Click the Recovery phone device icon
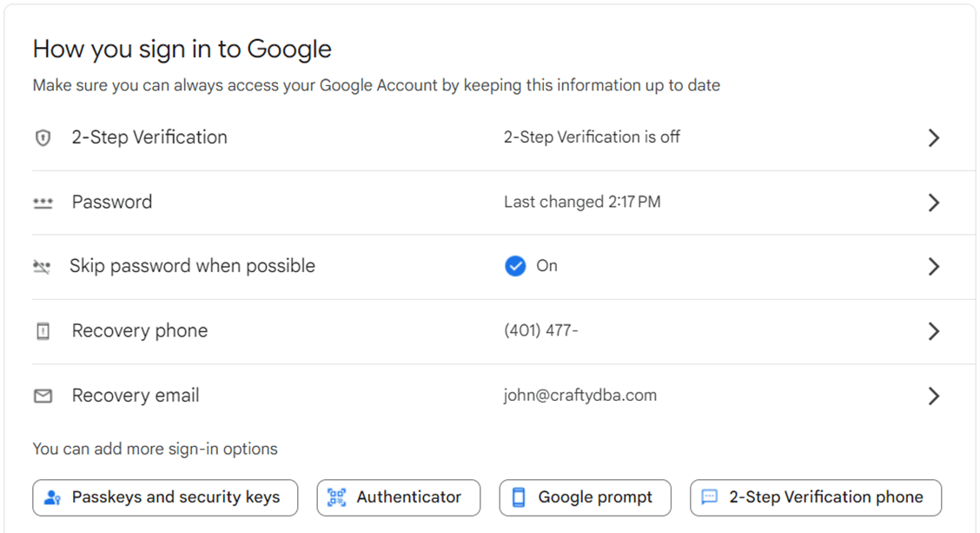This screenshot has width=980, height=533. [x=43, y=331]
